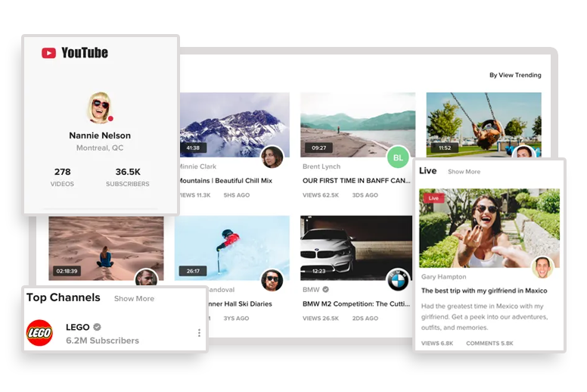Open LEGO channel three-dot options menu
The image size is (587, 392).
point(199,333)
